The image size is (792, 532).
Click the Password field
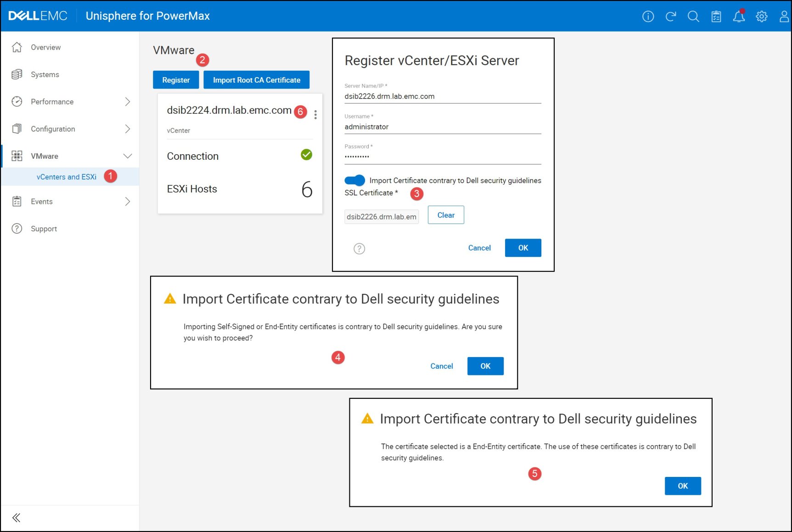click(x=443, y=157)
